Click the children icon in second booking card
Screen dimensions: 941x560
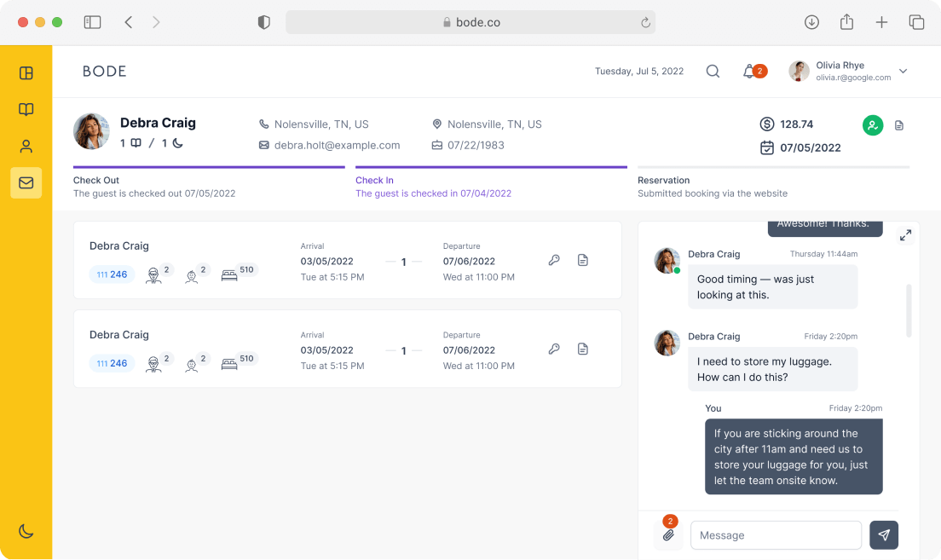tap(192, 364)
